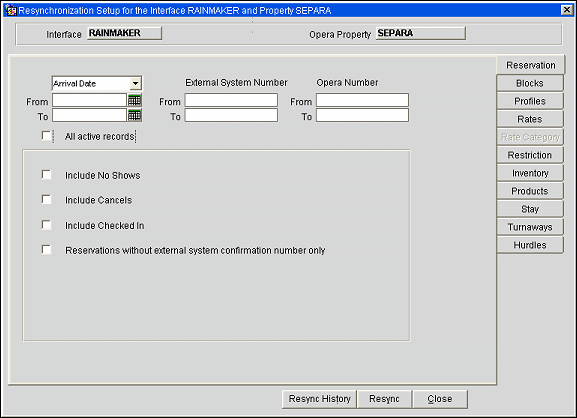This screenshot has width=577, height=418.
Task: Close the Resynchronization Setup window
Action: point(567,10)
